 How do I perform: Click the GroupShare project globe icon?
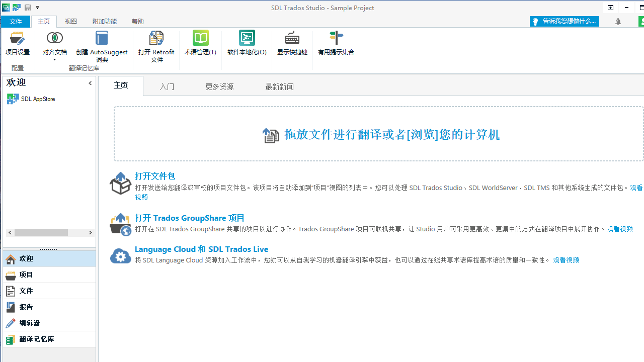(120, 224)
